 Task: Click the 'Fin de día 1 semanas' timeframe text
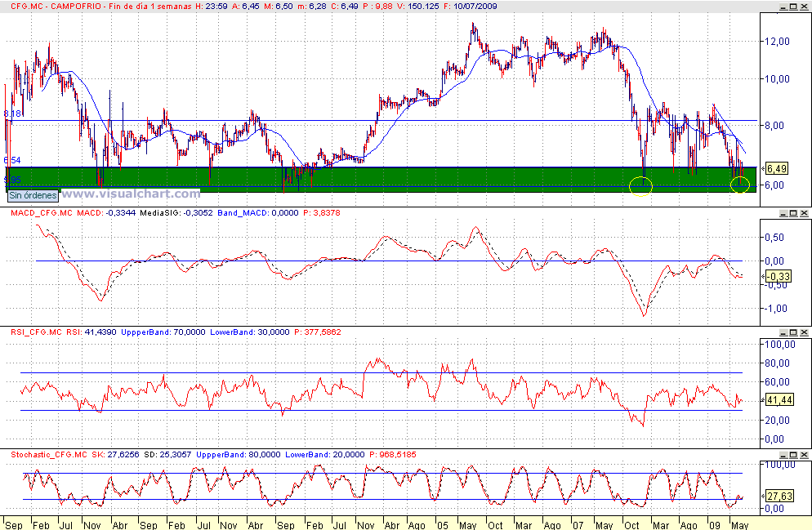pyautogui.click(x=150, y=7)
